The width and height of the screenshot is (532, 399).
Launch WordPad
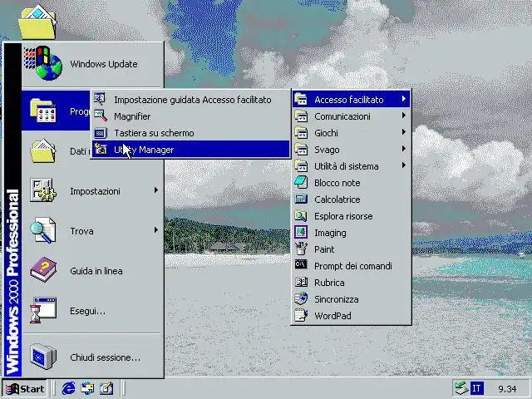click(x=351, y=316)
